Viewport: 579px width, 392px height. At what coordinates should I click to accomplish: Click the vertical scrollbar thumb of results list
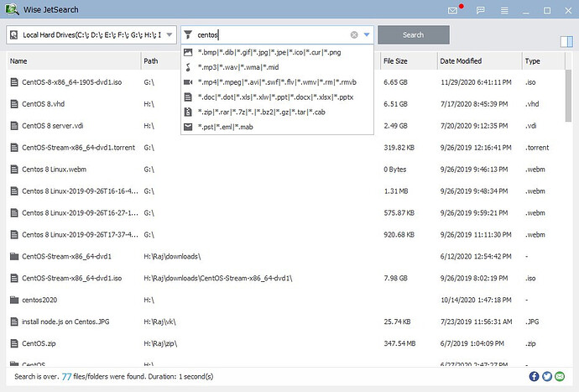point(568,96)
